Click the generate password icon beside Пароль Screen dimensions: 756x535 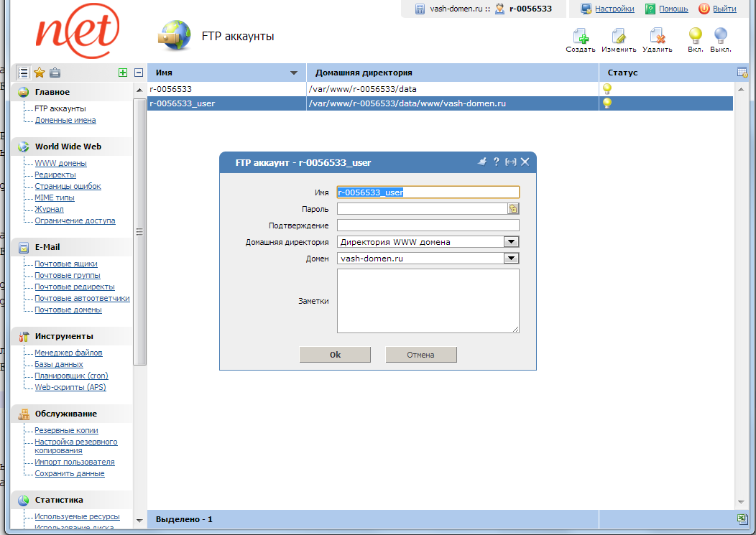point(513,209)
